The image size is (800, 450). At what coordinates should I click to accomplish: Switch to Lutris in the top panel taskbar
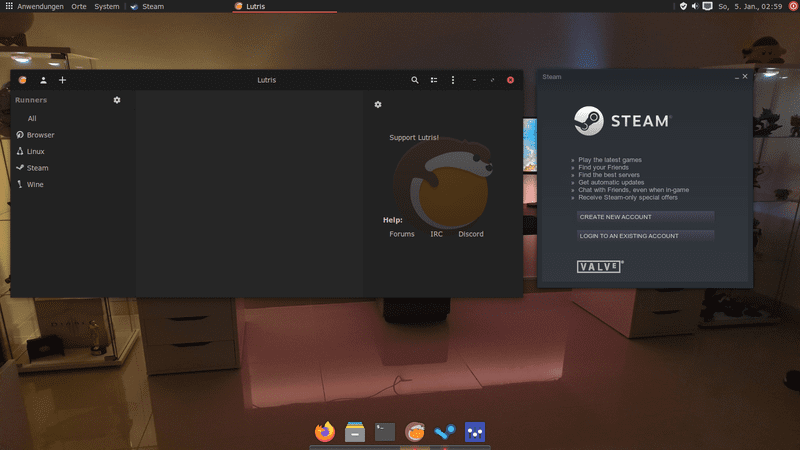pos(284,7)
